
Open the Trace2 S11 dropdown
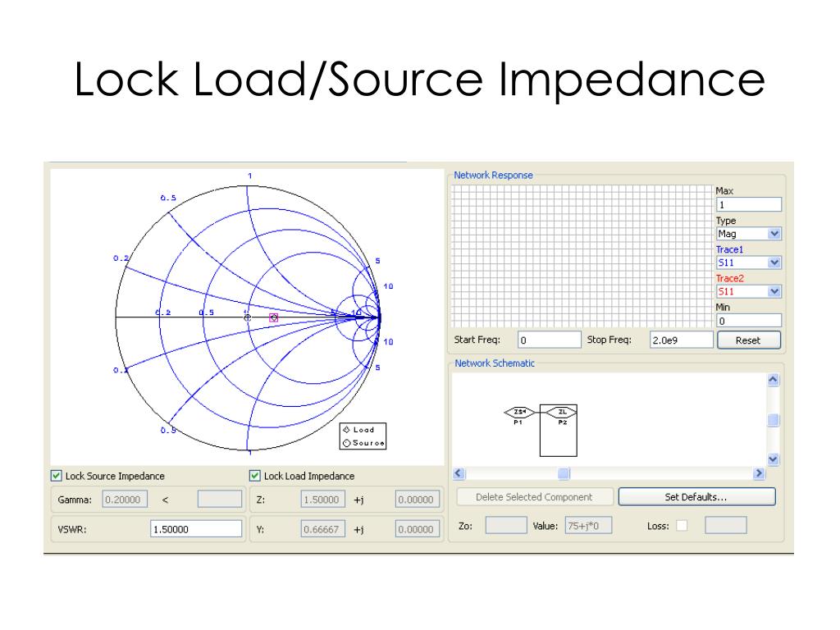[749, 291]
